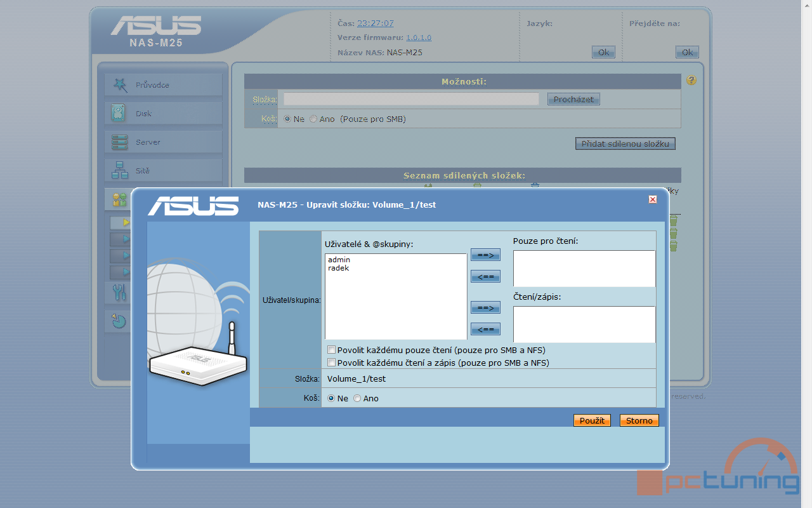812x508 pixels.
Task: Select Ne radio in background Možnosti panel
Action: pyautogui.click(x=287, y=119)
